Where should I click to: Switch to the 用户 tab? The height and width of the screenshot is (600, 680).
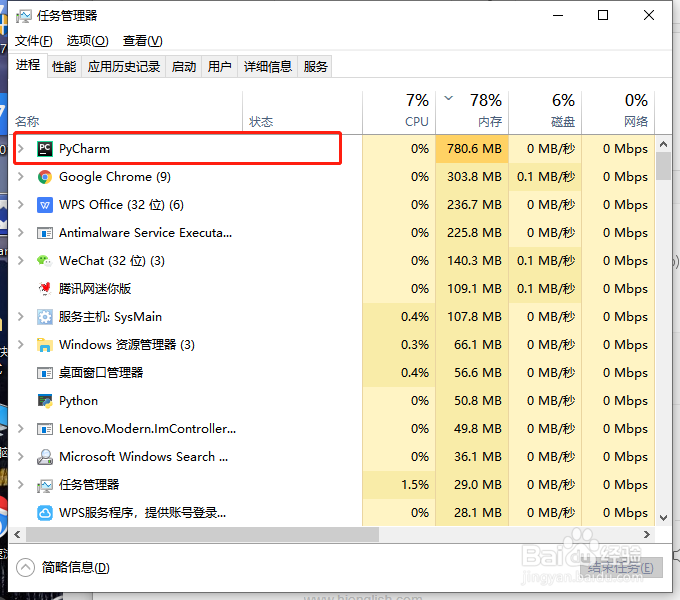pos(219,67)
